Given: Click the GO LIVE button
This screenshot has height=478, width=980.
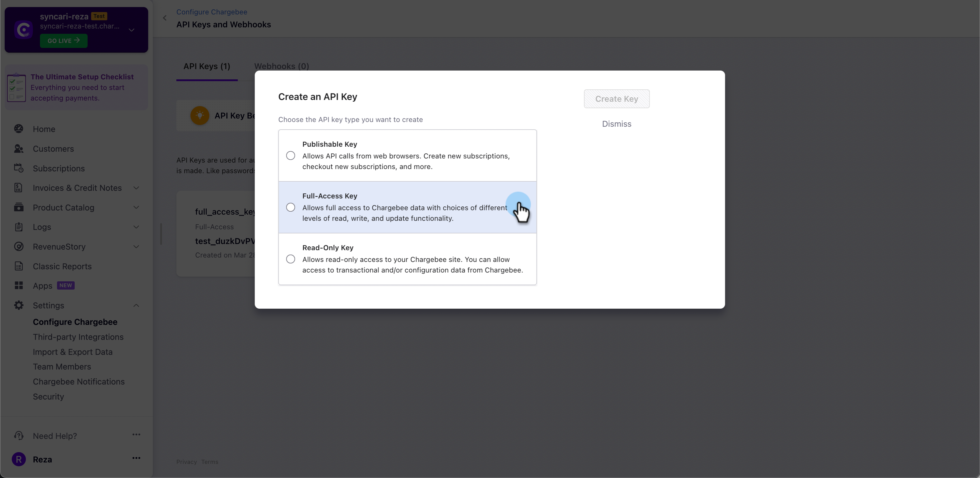Looking at the screenshot, I should (63, 41).
